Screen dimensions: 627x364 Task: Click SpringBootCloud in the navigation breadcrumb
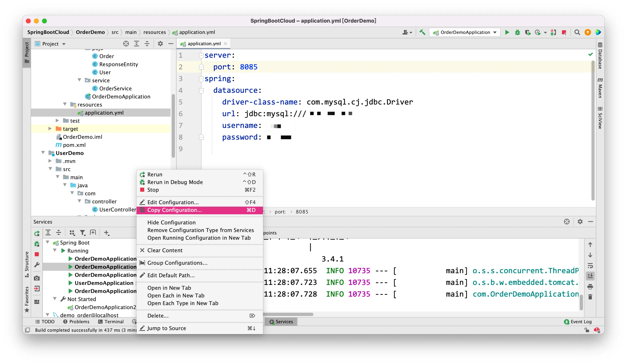pyautogui.click(x=48, y=32)
